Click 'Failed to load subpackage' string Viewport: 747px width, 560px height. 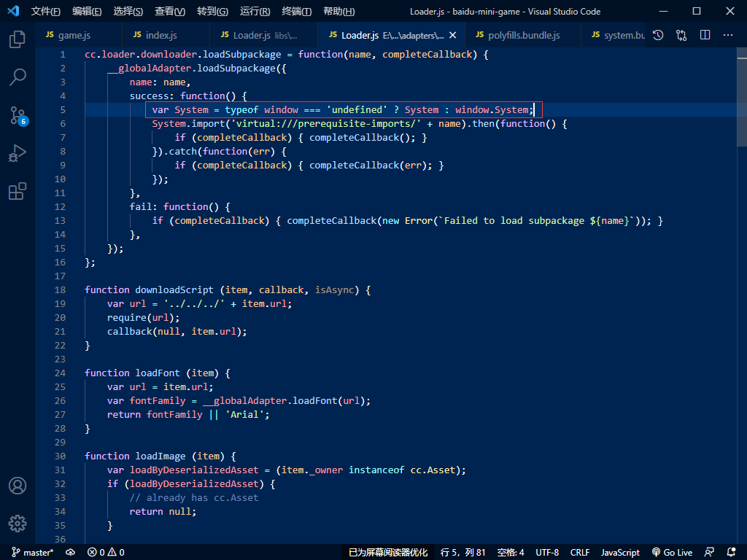point(514,221)
